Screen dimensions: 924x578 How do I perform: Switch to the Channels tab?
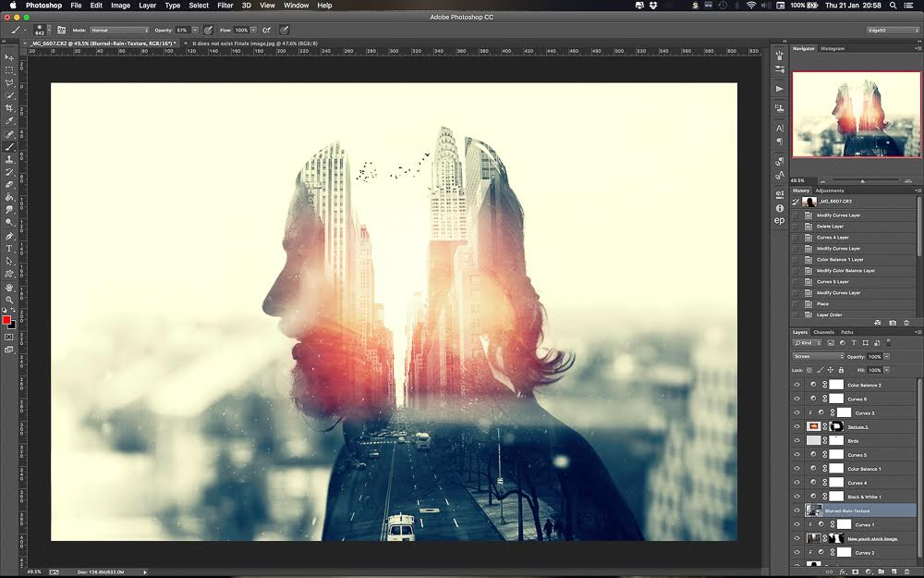click(x=824, y=334)
